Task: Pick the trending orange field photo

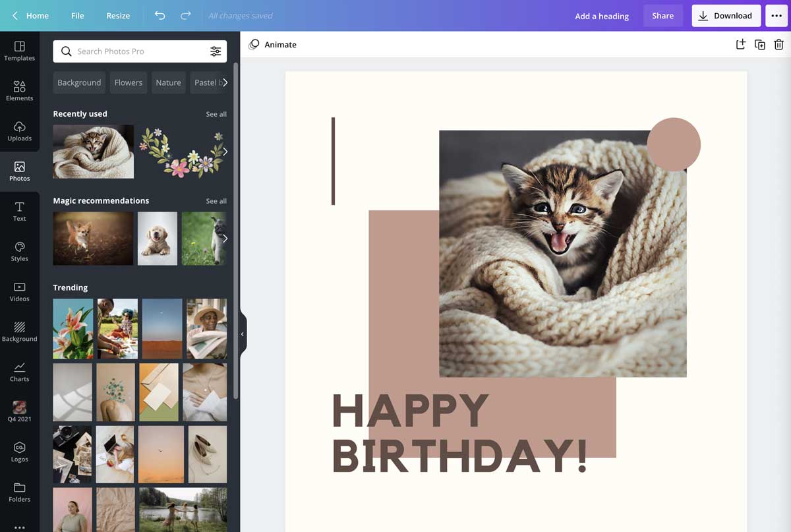Action: point(162,328)
